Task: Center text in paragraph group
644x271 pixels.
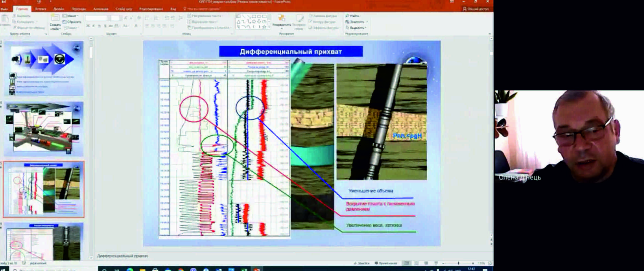Action: 152,26
